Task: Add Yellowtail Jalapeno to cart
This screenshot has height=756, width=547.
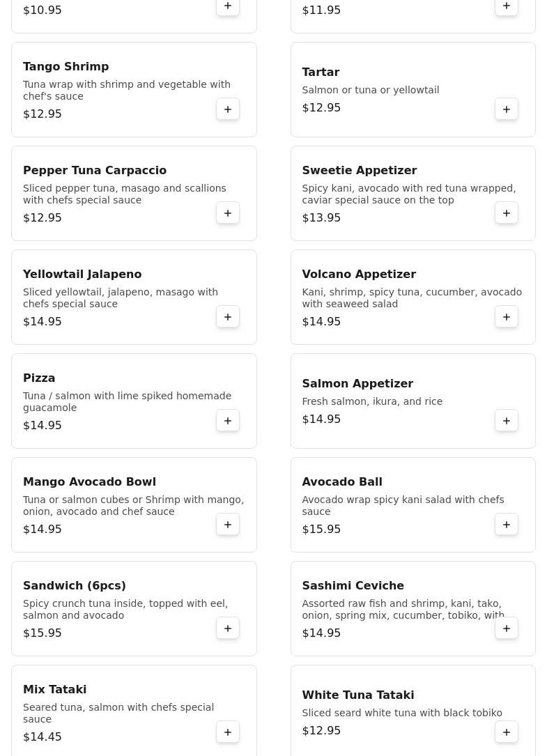Action: point(228,317)
